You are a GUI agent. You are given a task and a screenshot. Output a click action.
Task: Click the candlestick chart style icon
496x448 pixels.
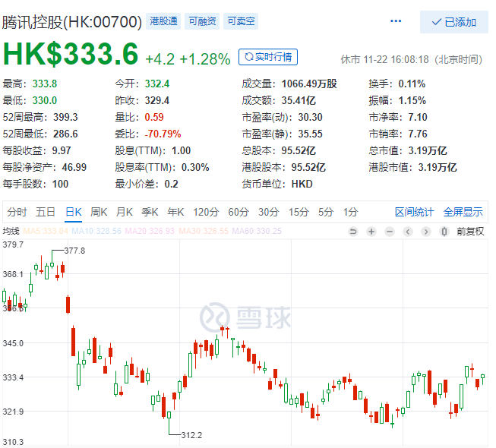[x=444, y=232]
